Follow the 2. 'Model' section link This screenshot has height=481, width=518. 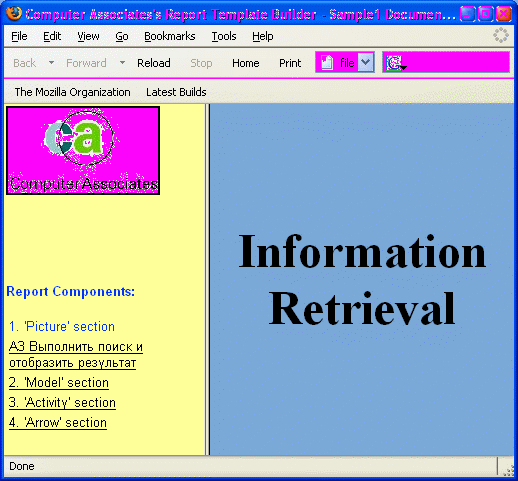tap(59, 383)
